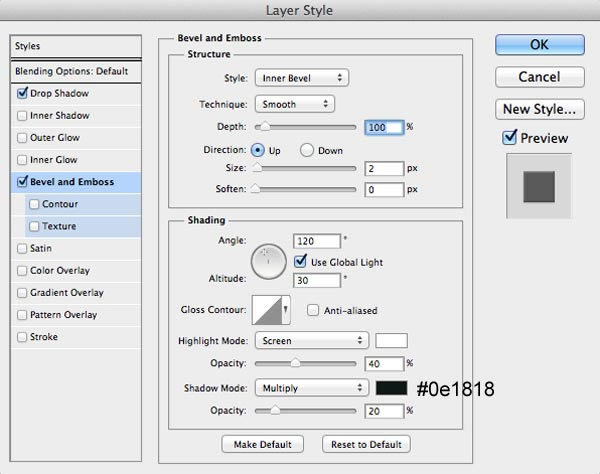Click the Angle input field showing 120
600x474 pixels.
(317, 241)
